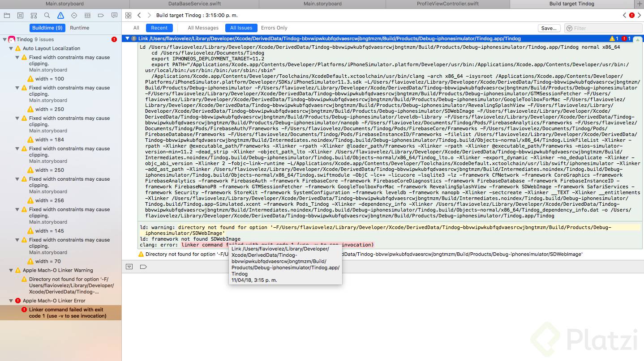This screenshot has width=644, height=361.
Task: Open the ProfileViewController.swift tab
Action: (x=448, y=4)
